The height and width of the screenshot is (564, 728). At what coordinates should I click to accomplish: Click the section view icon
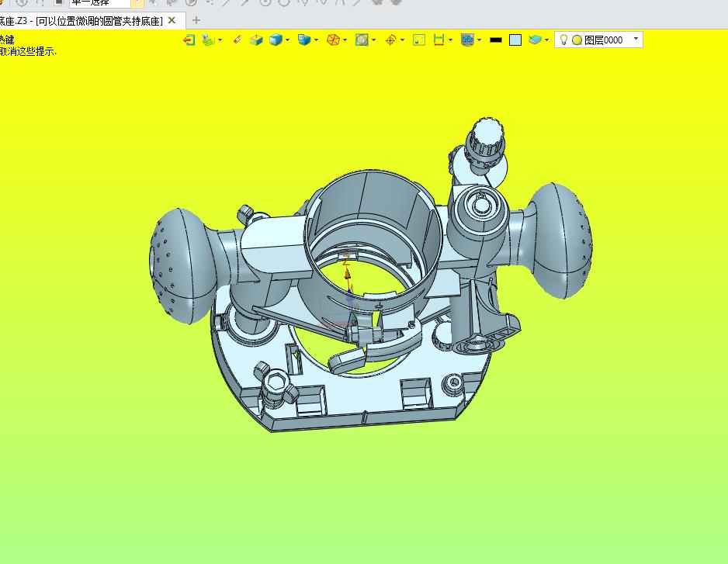(362, 40)
